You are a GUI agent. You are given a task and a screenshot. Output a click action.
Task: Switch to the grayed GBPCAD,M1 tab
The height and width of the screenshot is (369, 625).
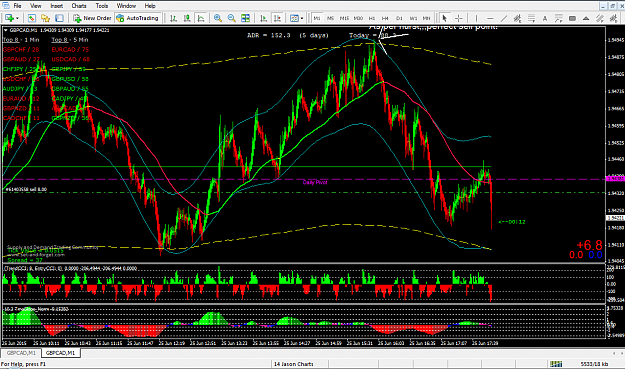click(x=21, y=353)
